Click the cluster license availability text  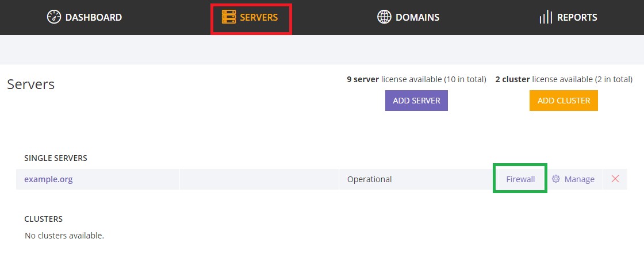pos(563,79)
